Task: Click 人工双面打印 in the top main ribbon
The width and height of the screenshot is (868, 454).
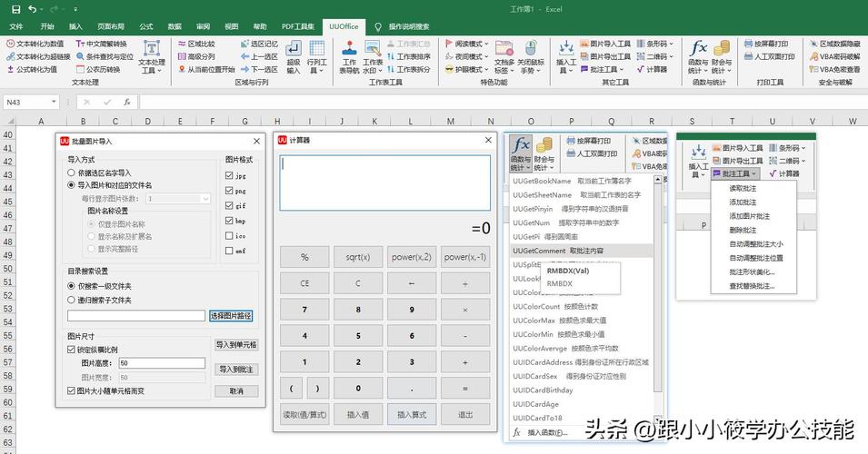Action: coord(770,56)
